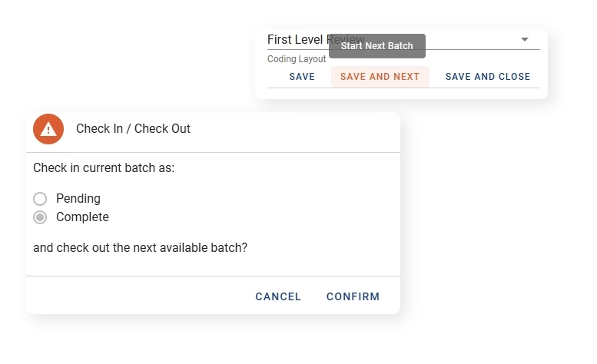Click the Pending option label

[78, 199]
